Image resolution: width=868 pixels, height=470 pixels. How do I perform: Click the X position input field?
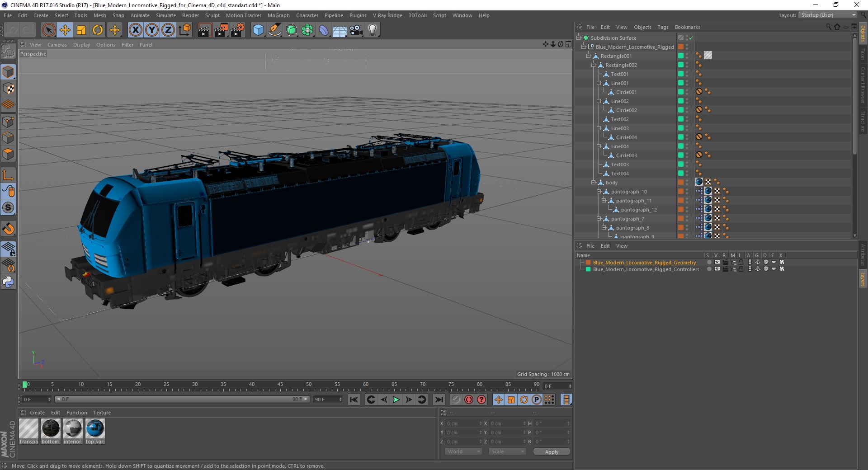463,423
